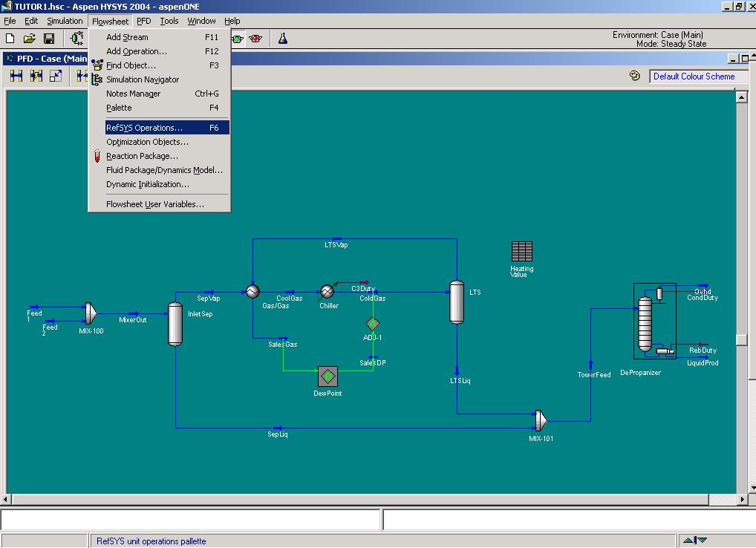The height and width of the screenshot is (548, 756).
Task: Select the LTS separator vessel icon
Action: [457, 302]
